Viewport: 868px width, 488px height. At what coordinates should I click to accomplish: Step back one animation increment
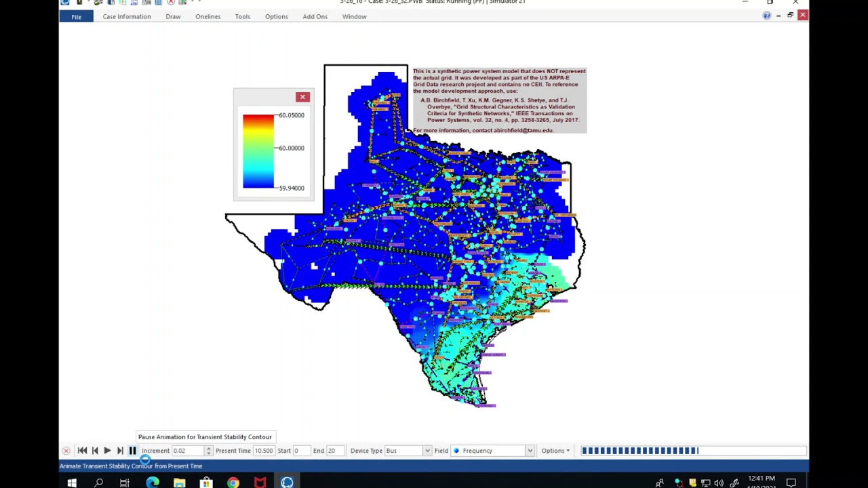tap(95, 451)
